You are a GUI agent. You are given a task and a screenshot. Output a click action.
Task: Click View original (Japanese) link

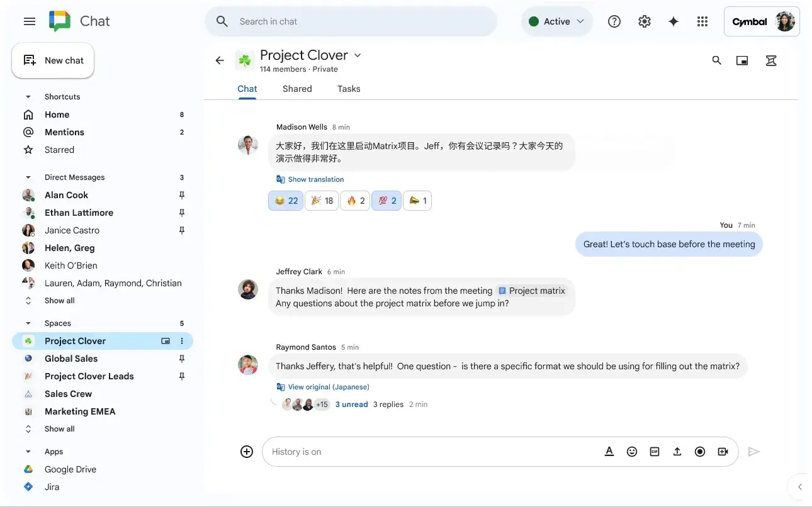click(x=329, y=387)
